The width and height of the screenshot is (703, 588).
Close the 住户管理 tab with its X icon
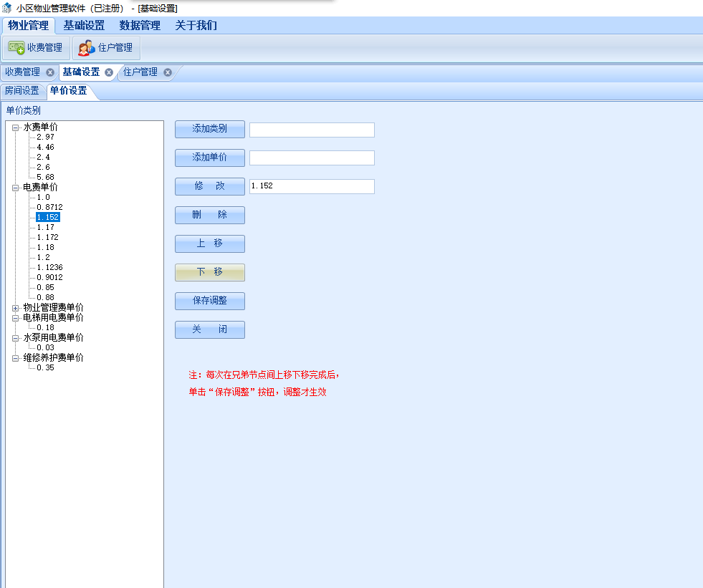[x=167, y=72]
